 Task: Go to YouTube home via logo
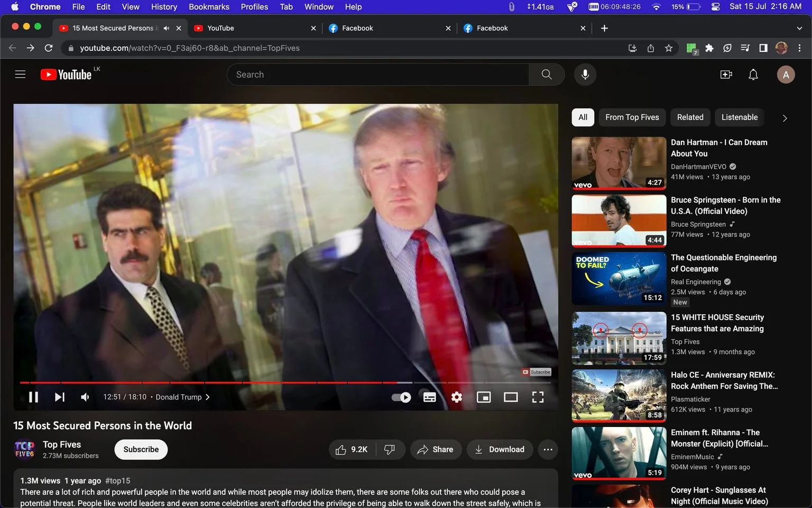[x=66, y=75]
